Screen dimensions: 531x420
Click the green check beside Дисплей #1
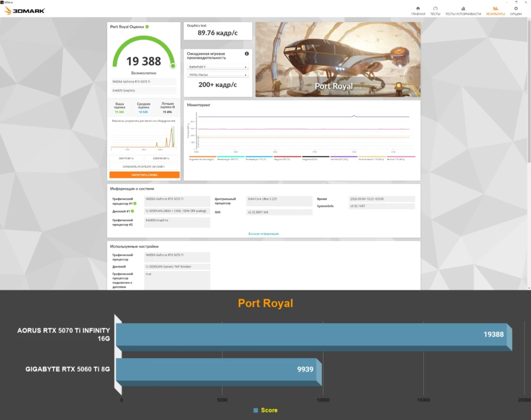click(x=132, y=211)
